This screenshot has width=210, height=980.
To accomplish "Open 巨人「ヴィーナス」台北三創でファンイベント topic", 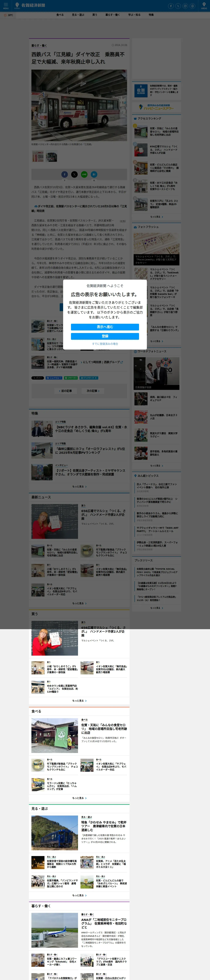I will coord(157,488).
